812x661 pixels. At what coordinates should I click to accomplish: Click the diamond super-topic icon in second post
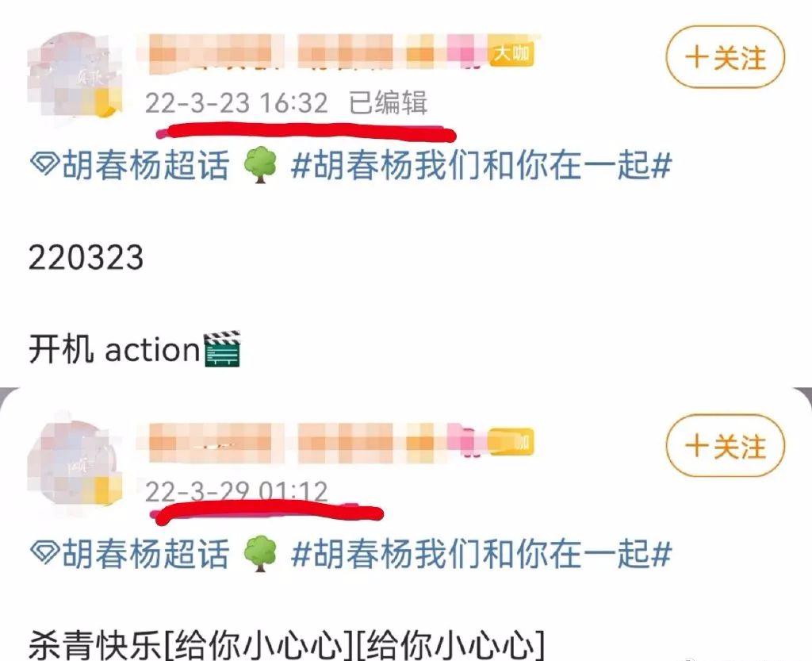(44, 553)
